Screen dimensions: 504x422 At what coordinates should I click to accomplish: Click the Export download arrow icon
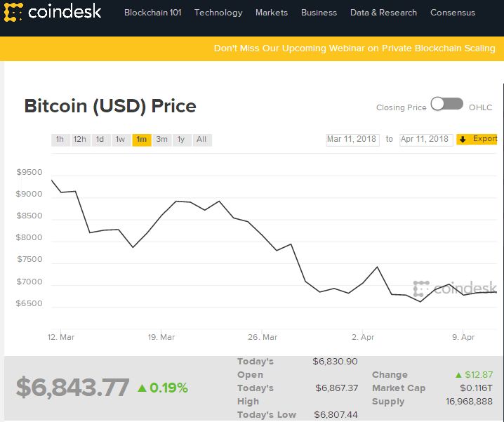tap(463, 139)
